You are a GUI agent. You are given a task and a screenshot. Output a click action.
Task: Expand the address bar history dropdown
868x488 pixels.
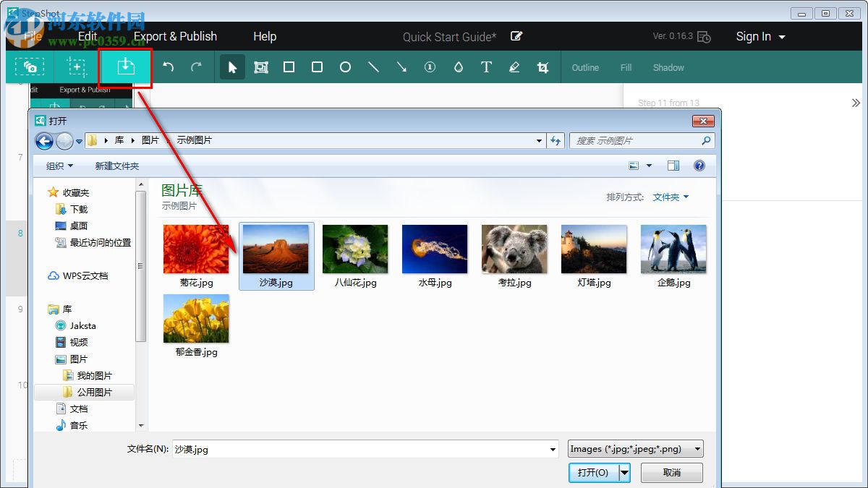pos(540,141)
